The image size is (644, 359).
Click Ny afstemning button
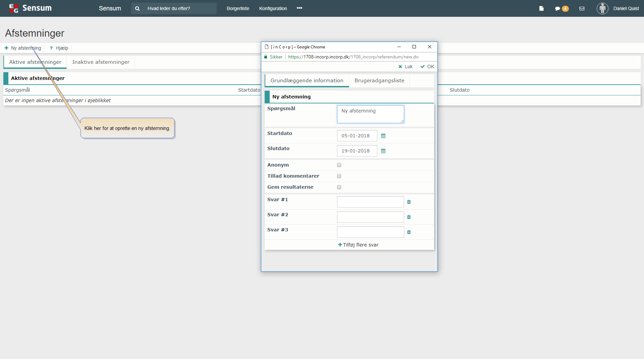pyautogui.click(x=23, y=48)
